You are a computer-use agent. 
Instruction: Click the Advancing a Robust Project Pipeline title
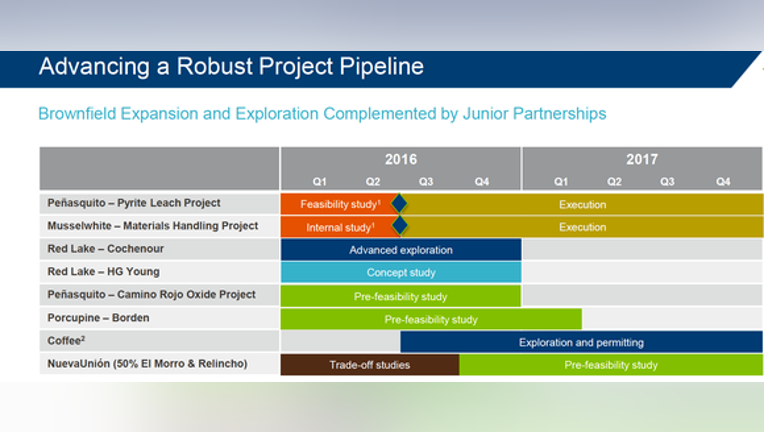231,67
